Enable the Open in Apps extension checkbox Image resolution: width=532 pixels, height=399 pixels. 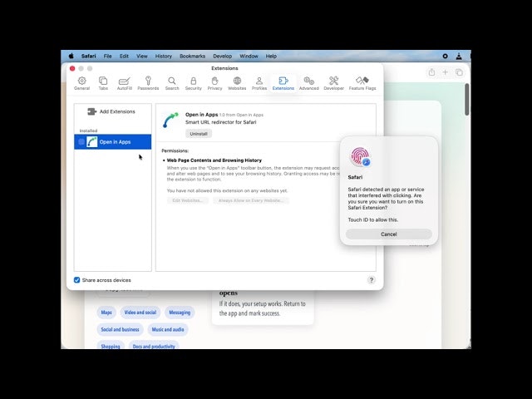point(81,142)
